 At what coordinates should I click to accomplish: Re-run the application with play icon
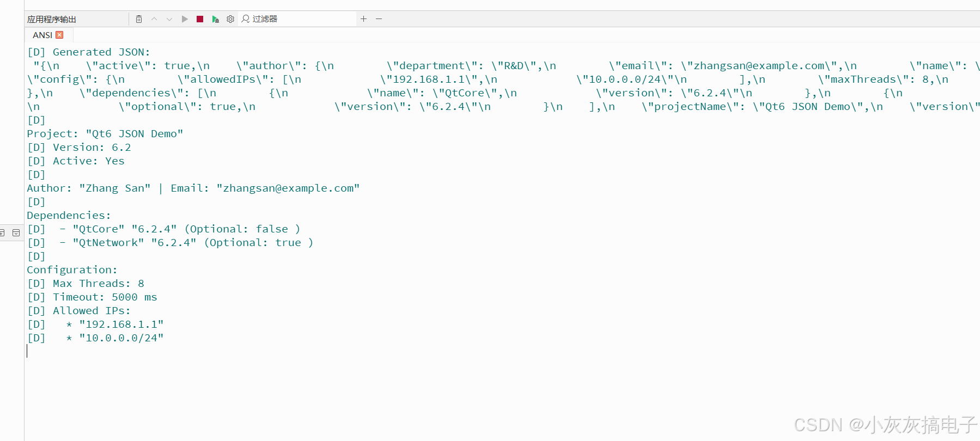pos(185,19)
